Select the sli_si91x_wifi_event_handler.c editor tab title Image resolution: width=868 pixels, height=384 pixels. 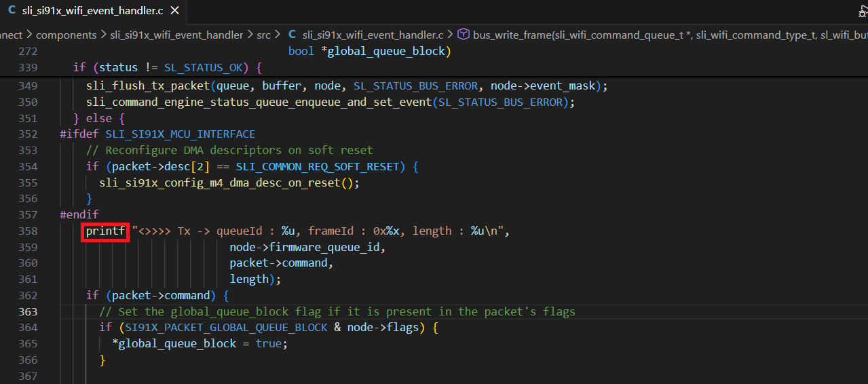[x=94, y=11]
